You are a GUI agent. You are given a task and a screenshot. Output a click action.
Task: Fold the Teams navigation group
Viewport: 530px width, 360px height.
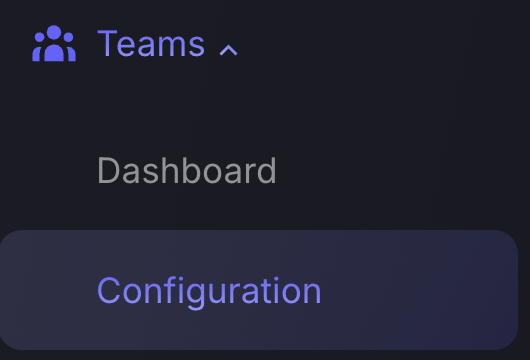pyautogui.click(x=228, y=50)
